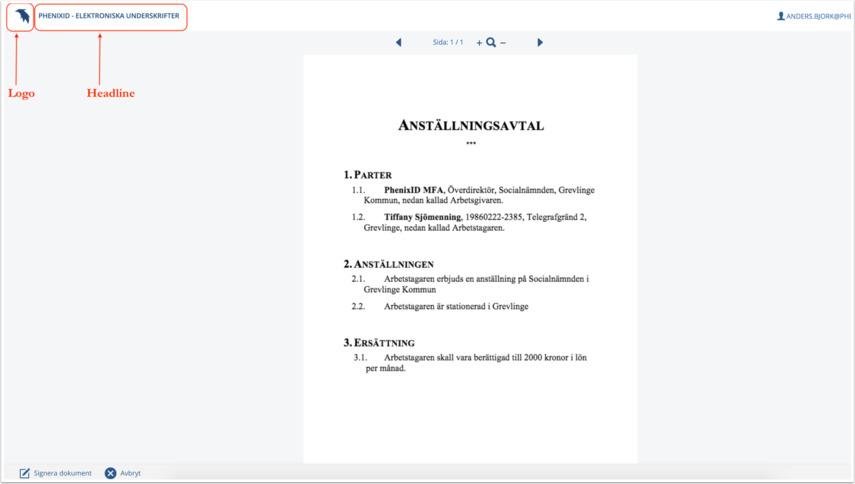The width and height of the screenshot is (855, 484).
Task: Click the user profile silhouette icon
Action: [781, 16]
